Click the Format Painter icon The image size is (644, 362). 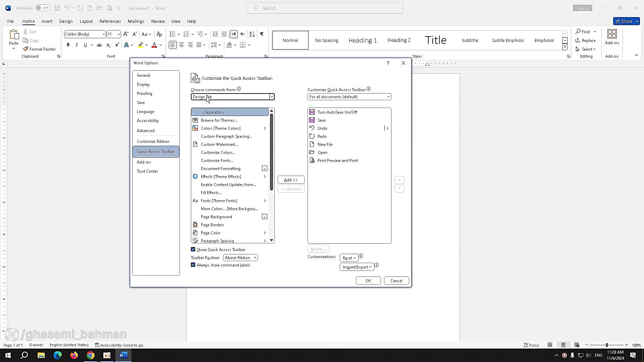coord(26,49)
